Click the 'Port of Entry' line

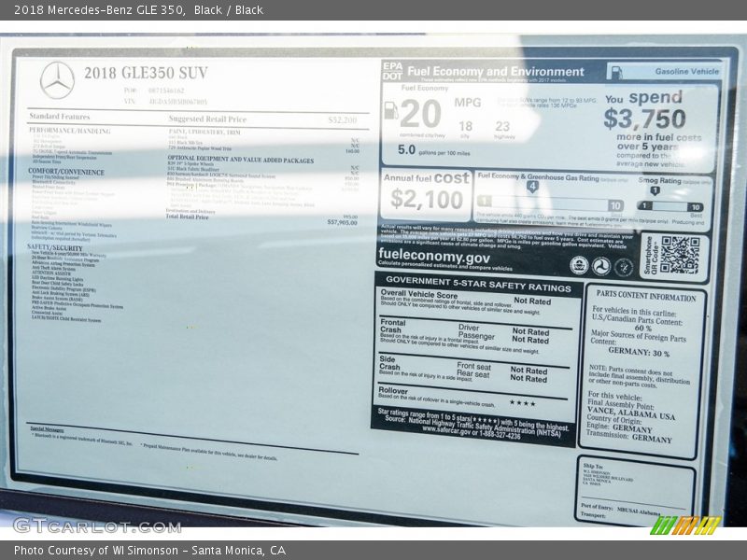(620, 509)
